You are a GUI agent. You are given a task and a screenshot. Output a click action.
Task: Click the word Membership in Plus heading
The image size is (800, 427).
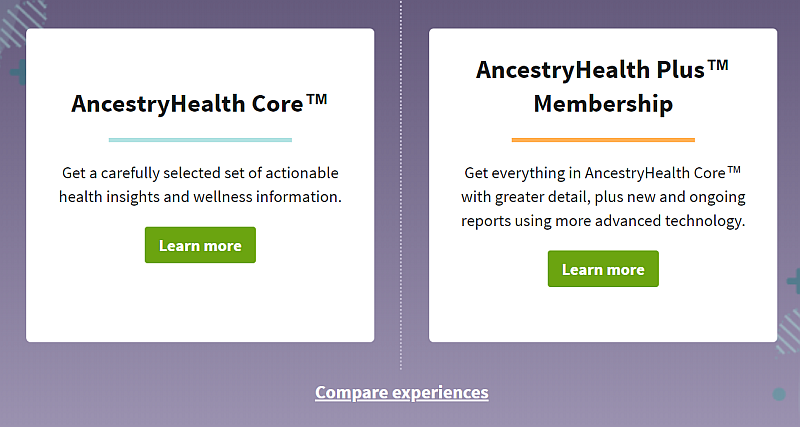(603, 104)
